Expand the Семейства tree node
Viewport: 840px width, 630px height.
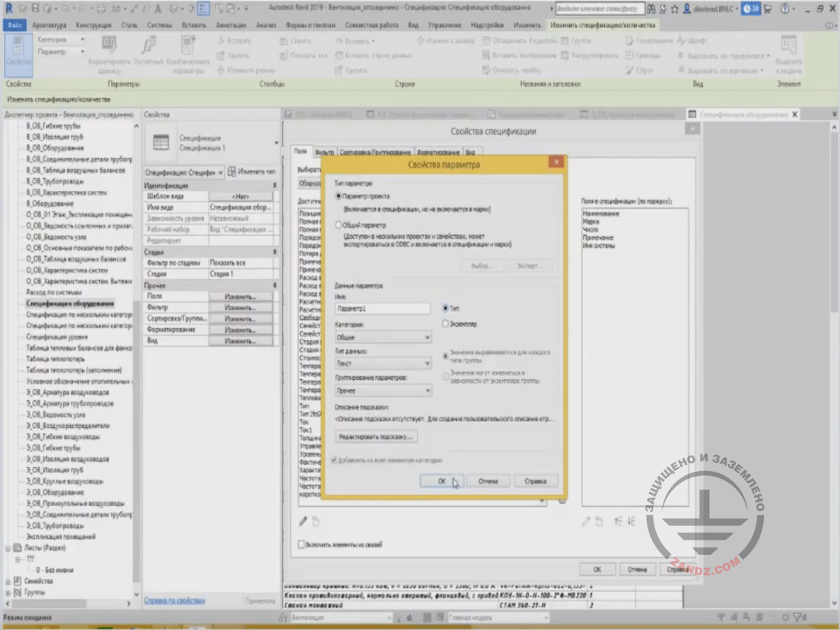[x=8, y=581]
